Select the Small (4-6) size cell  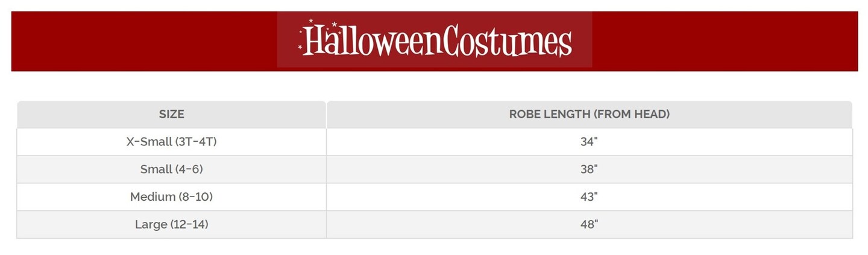172,169
